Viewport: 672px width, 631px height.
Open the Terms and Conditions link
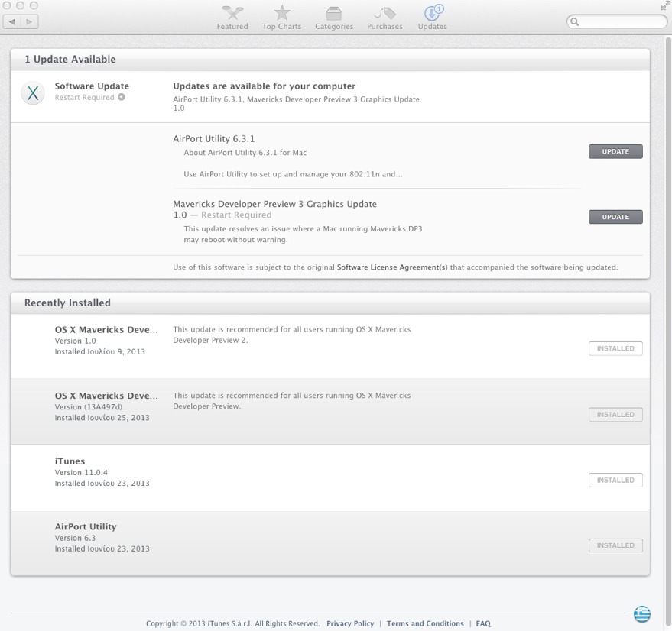click(425, 623)
